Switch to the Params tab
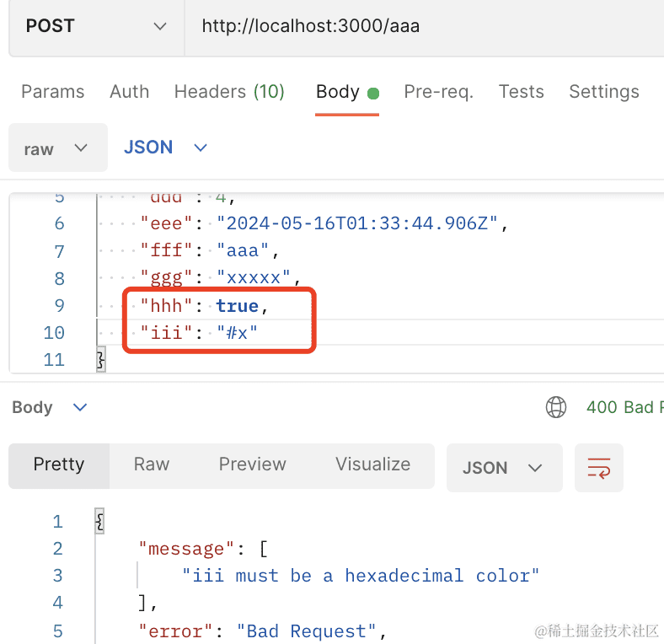The height and width of the screenshot is (644, 664). pyautogui.click(x=53, y=92)
